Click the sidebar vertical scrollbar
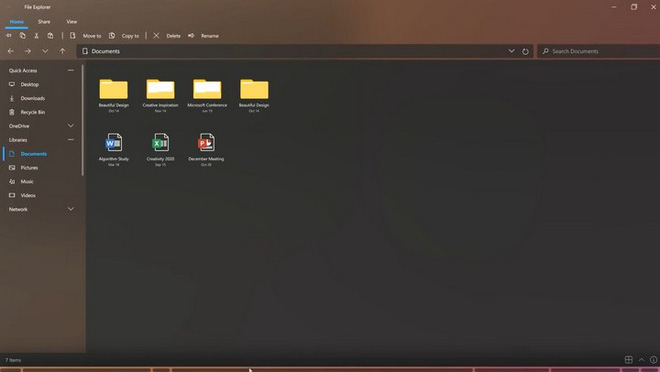The image size is (660, 372). tap(83, 120)
